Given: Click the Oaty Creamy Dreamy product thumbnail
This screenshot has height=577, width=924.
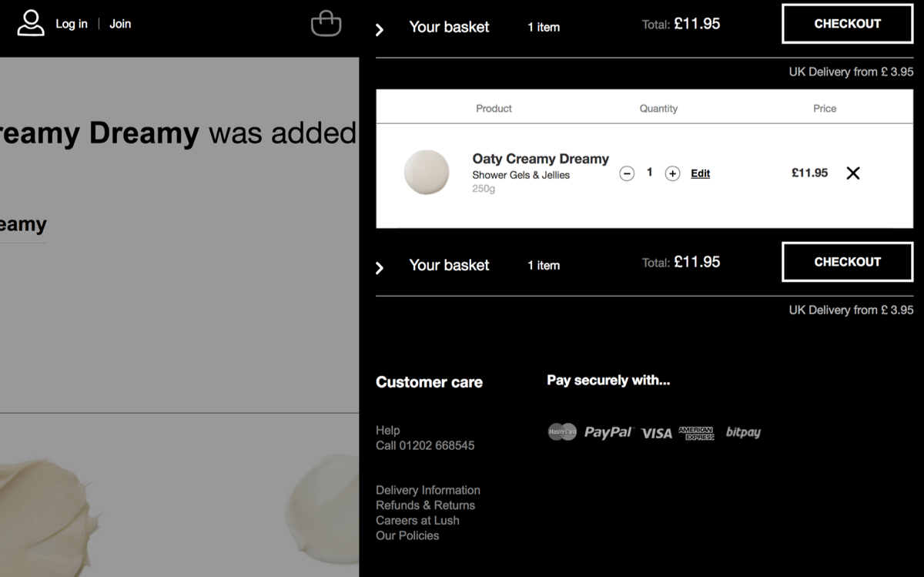Looking at the screenshot, I should tap(427, 173).
